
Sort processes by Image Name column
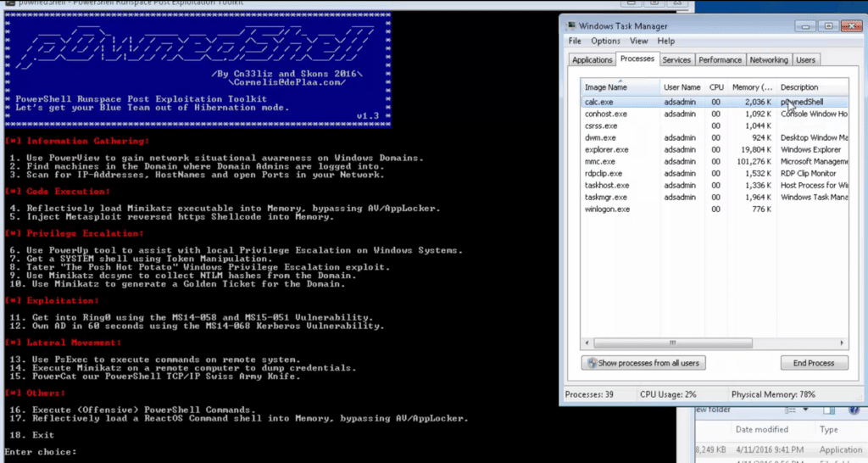[x=620, y=87]
